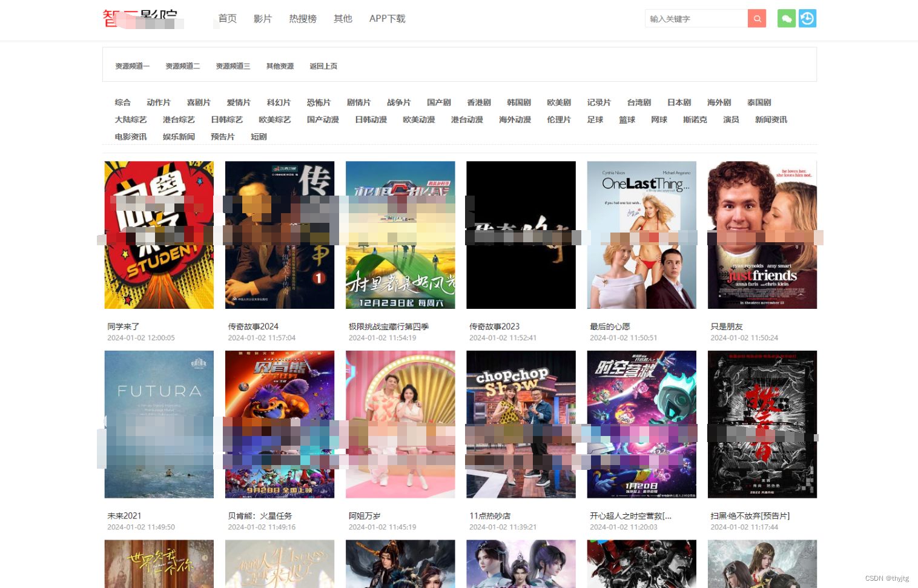Open the blue watch history clock icon
The width and height of the screenshot is (918, 588).
tap(807, 19)
